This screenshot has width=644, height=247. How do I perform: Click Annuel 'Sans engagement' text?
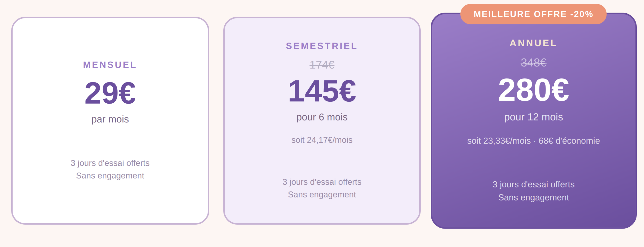(x=534, y=197)
